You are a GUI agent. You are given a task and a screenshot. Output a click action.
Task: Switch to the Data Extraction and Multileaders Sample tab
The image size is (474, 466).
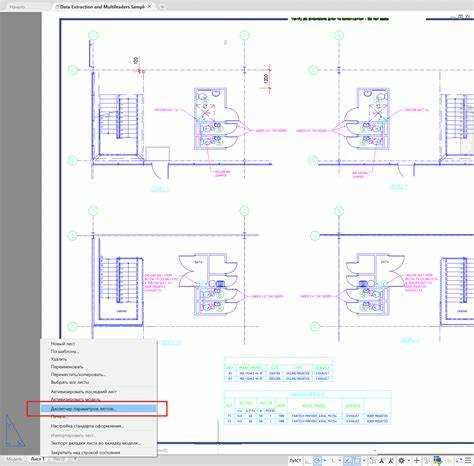[102, 6]
